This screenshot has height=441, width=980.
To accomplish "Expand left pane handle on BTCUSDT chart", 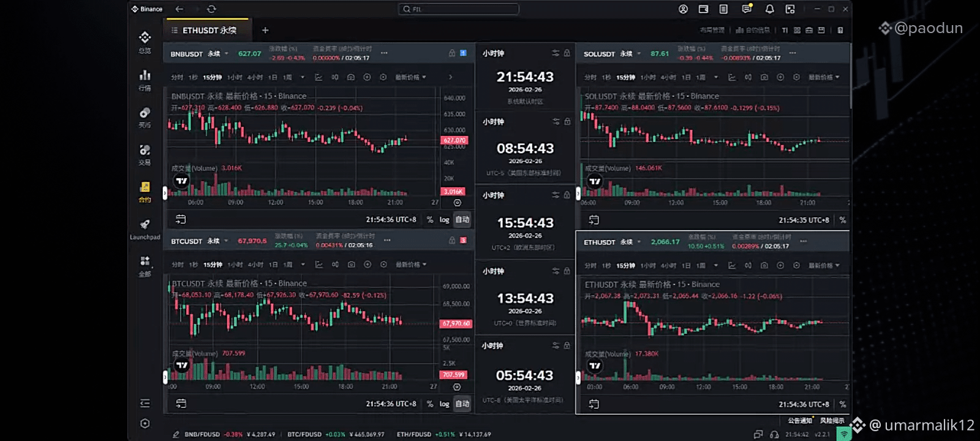I will (165, 377).
